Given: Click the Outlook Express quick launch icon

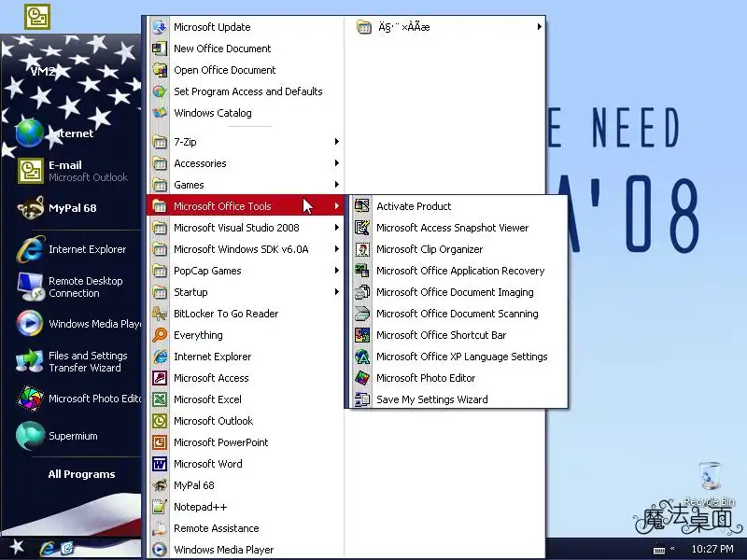Looking at the screenshot, I should pyautogui.click(x=66, y=549).
